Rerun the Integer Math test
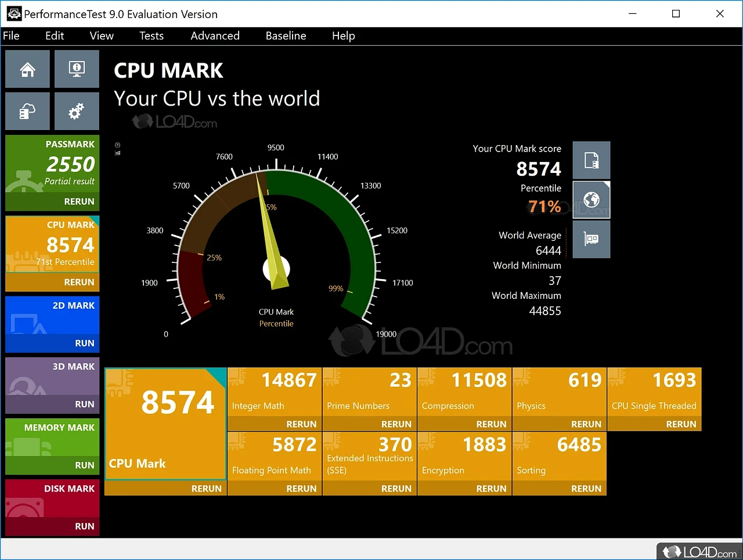Image resolution: width=743 pixels, height=560 pixels. pos(301,424)
